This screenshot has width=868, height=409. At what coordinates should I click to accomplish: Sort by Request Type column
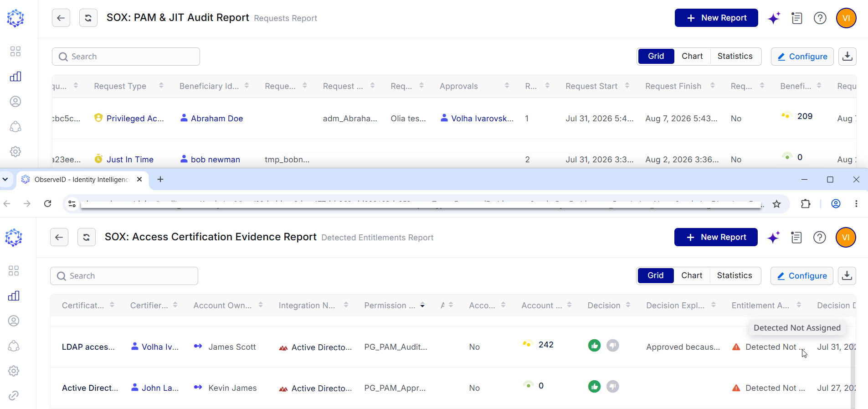161,86
